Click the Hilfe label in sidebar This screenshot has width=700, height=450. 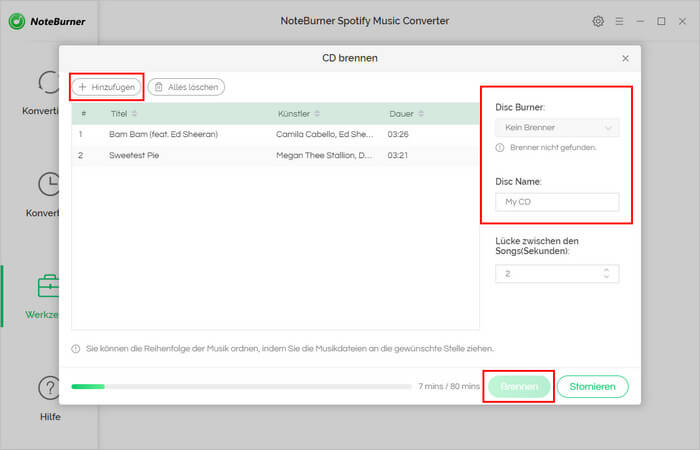click(50, 417)
